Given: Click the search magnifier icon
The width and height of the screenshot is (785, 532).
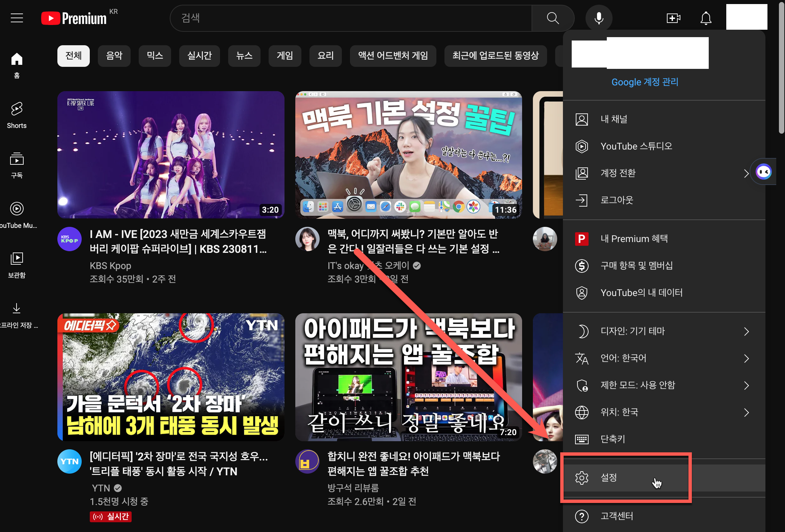Looking at the screenshot, I should 552,18.
